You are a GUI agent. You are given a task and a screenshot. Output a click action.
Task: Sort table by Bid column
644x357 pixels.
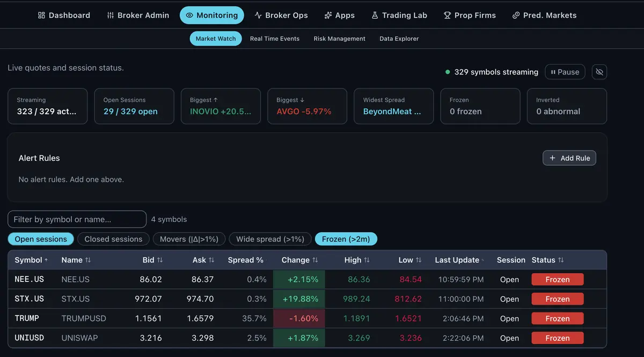click(152, 260)
